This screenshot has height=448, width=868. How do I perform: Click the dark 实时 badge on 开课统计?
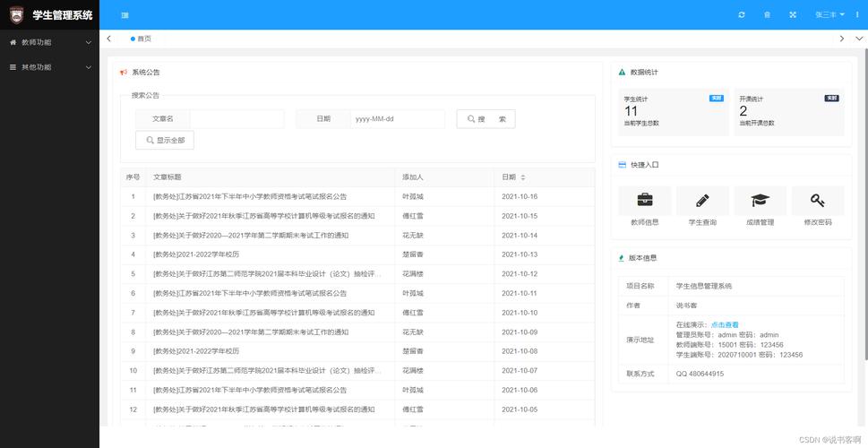click(x=831, y=99)
